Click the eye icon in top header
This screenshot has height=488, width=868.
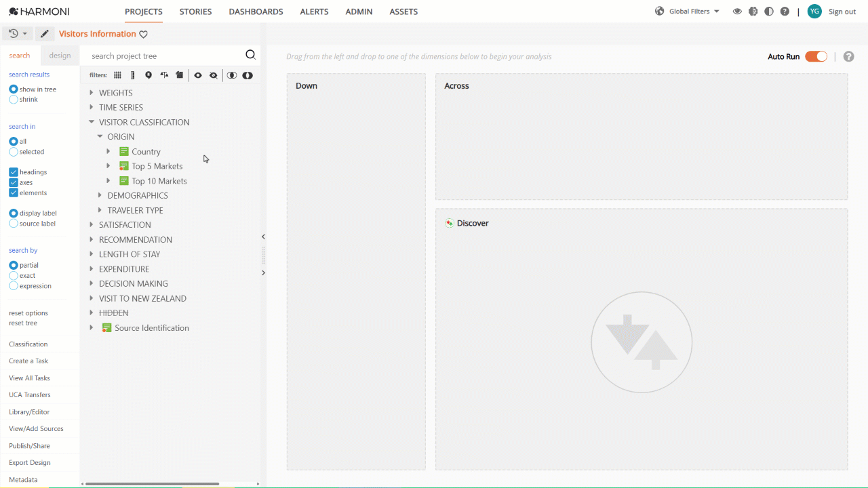[x=737, y=12]
